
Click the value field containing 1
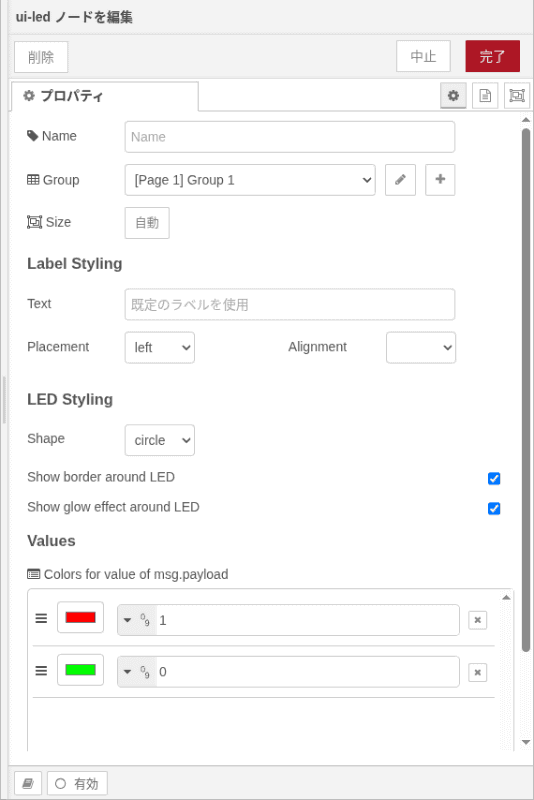pyautogui.click(x=308, y=620)
